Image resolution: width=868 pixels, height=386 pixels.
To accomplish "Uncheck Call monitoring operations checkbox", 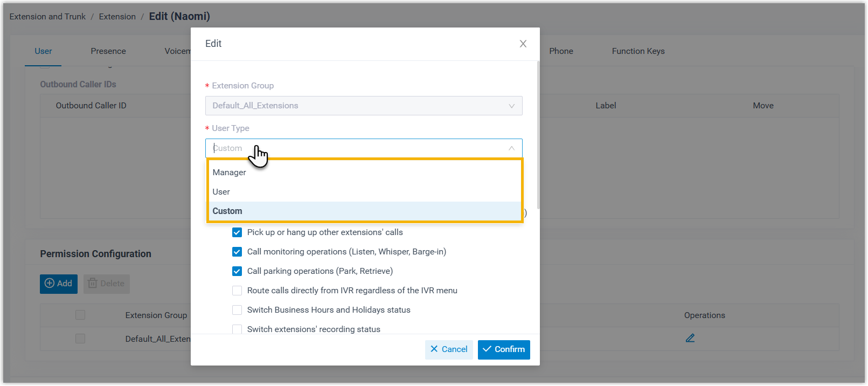I will point(237,252).
